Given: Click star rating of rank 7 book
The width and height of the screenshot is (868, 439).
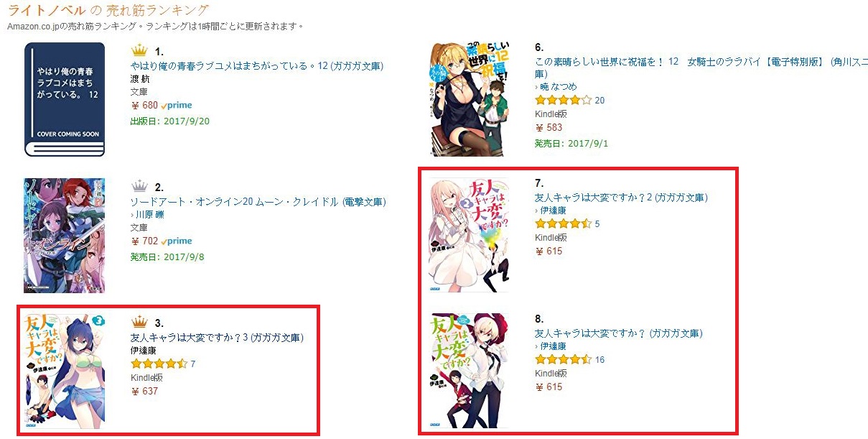Looking at the screenshot, I should pos(564,223).
